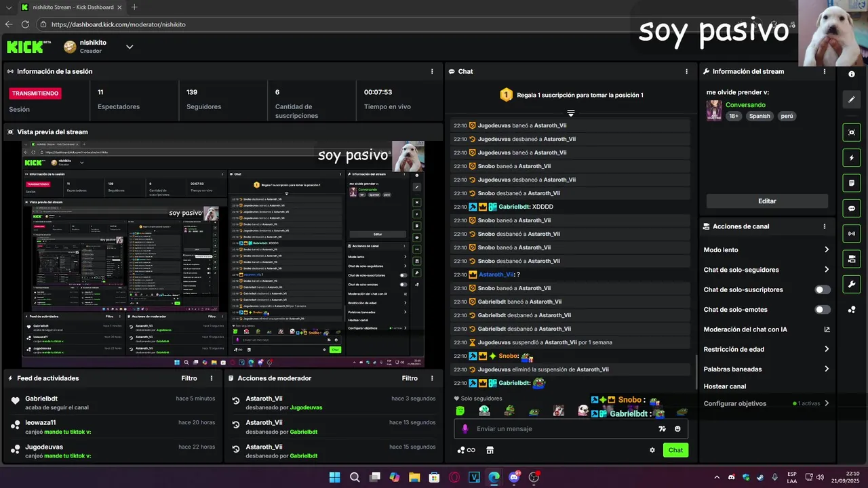Open Filtro in Acciones de moderador
The height and width of the screenshot is (488, 868).
pyautogui.click(x=410, y=378)
